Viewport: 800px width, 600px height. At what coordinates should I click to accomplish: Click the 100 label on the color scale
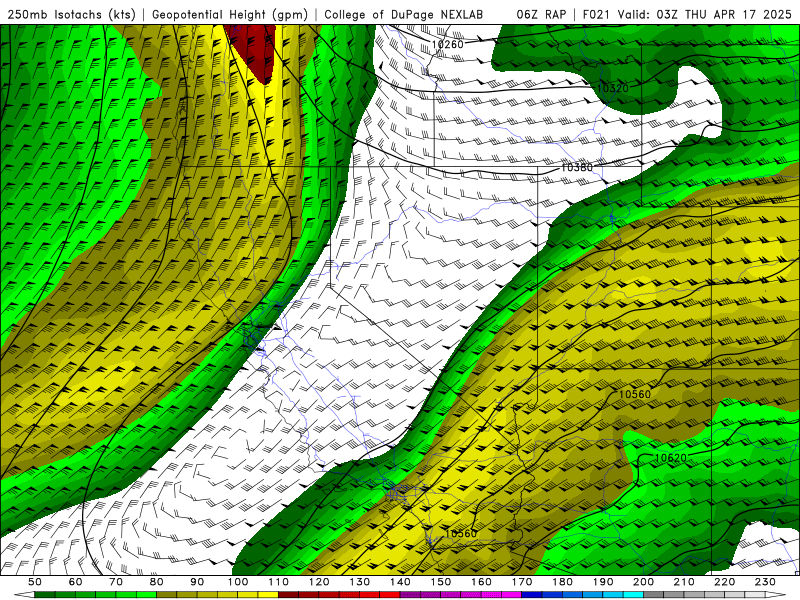(238, 582)
